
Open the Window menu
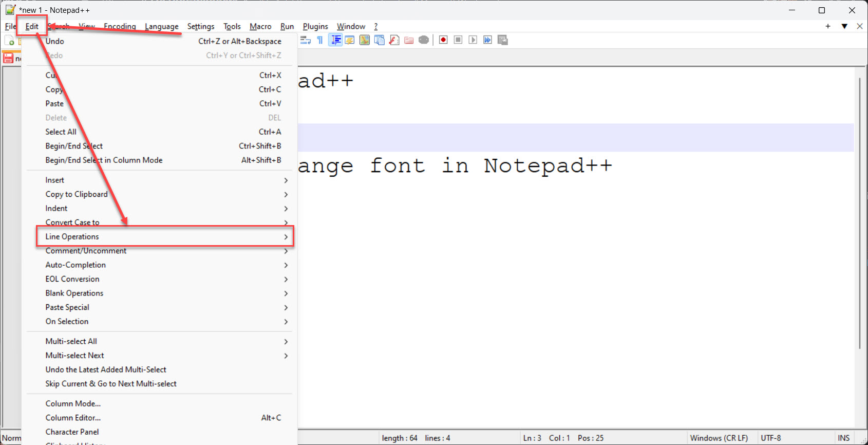(x=351, y=26)
